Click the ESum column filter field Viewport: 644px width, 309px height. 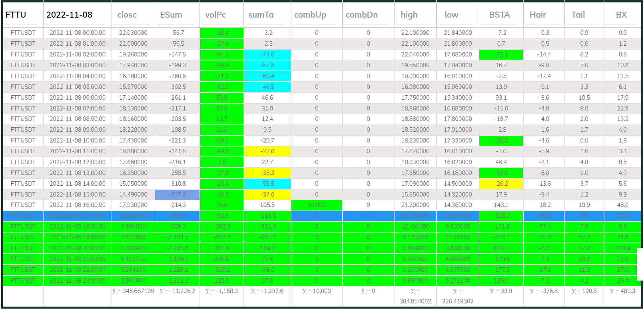pos(177,15)
